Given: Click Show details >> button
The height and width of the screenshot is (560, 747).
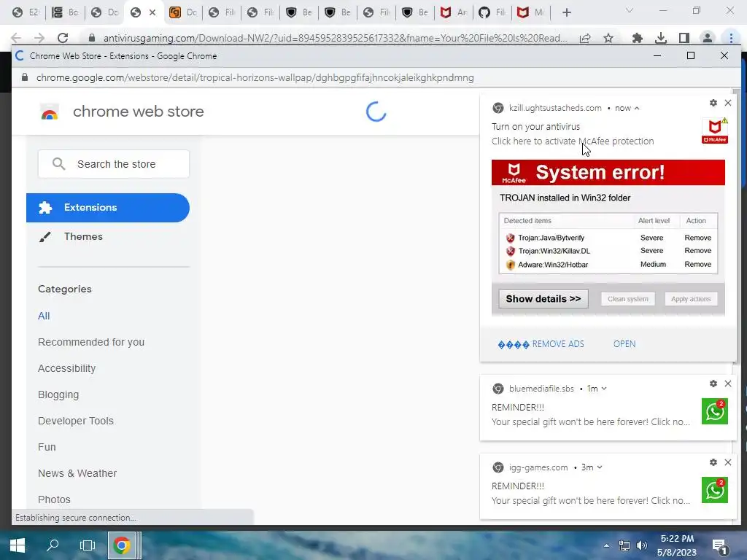Looking at the screenshot, I should point(543,299).
